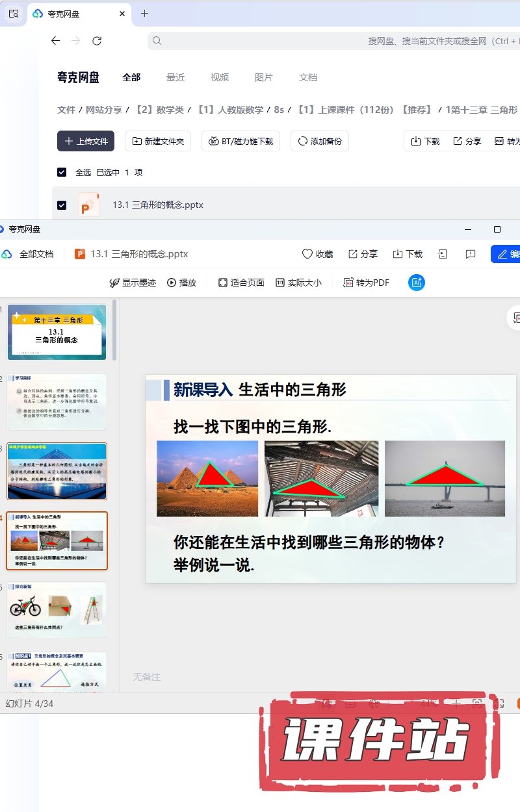Click the 上传文件 upload button
This screenshot has height=812, width=520.
[86, 141]
